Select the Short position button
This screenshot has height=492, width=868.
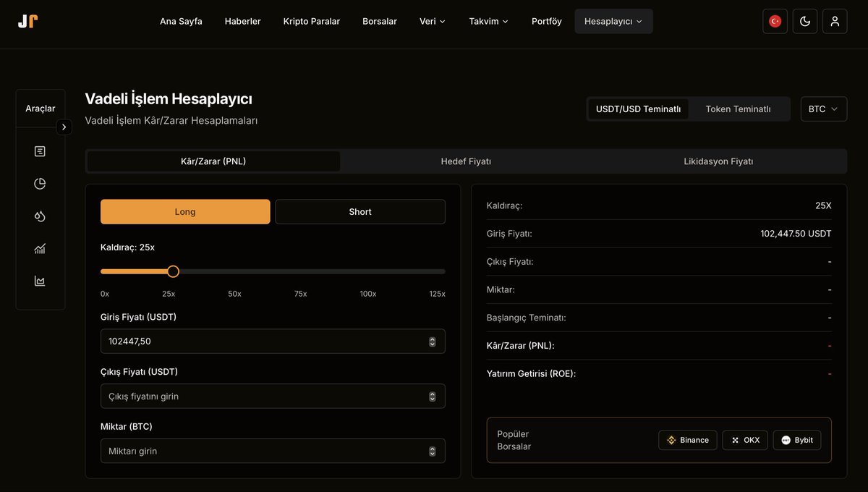pos(360,212)
